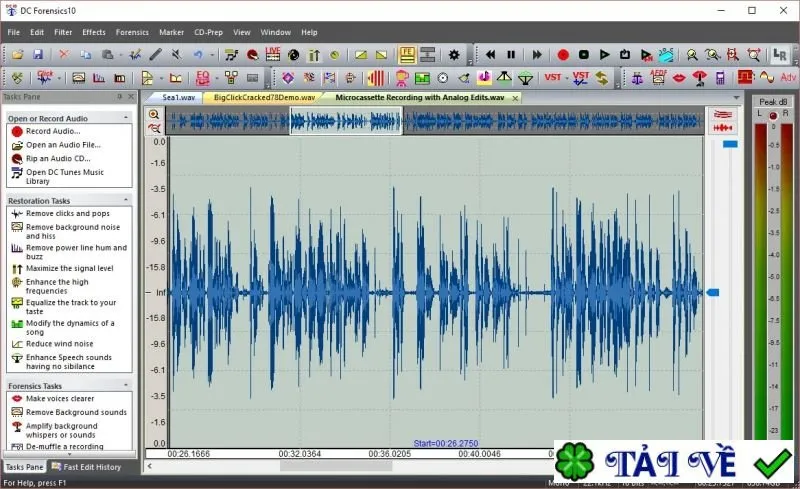Open the DC Tunes music notes icon

(232, 55)
